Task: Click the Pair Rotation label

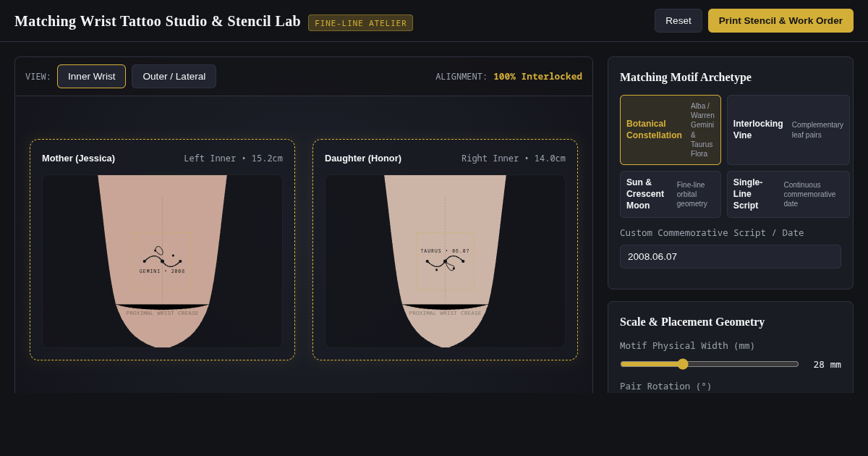Action: (665, 386)
